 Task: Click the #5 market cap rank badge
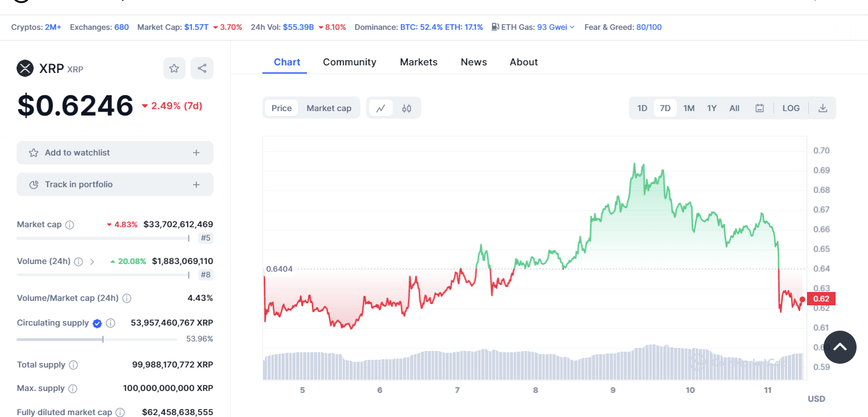pyautogui.click(x=205, y=238)
